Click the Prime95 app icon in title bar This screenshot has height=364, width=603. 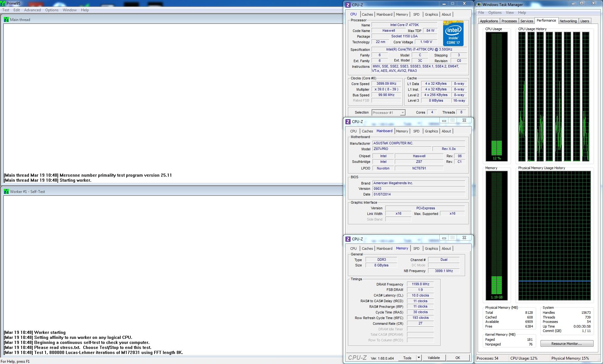(x=3, y=3)
